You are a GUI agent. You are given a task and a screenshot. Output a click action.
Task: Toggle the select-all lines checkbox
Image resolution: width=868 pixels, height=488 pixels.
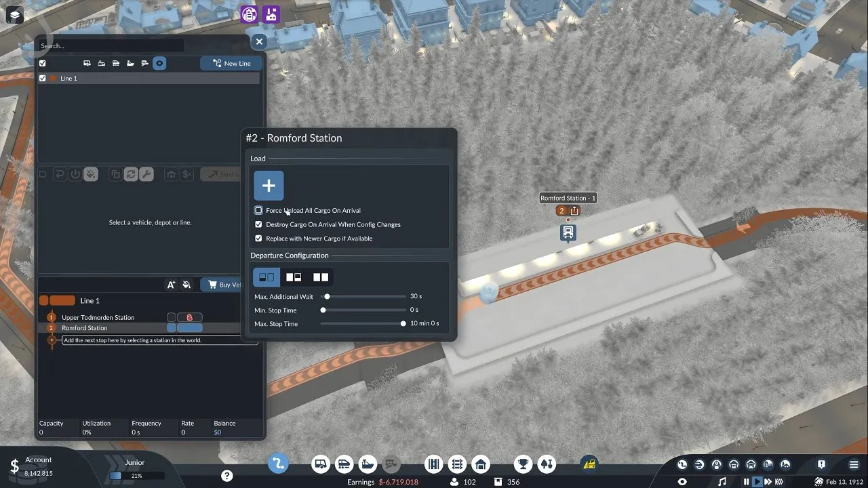pyautogui.click(x=43, y=63)
